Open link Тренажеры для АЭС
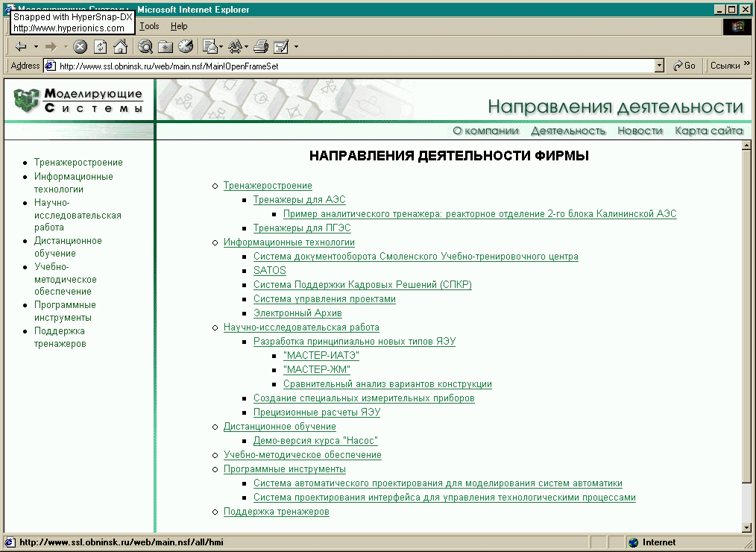Screen dimensions: 756x552 click(x=300, y=200)
